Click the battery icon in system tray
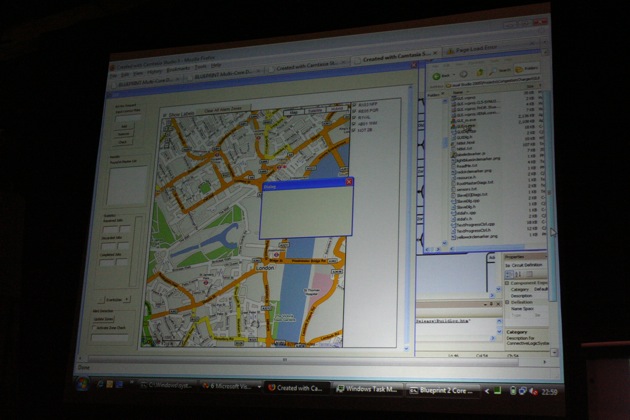This screenshot has height=420, width=630. pyautogui.click(x=513, y=390)
